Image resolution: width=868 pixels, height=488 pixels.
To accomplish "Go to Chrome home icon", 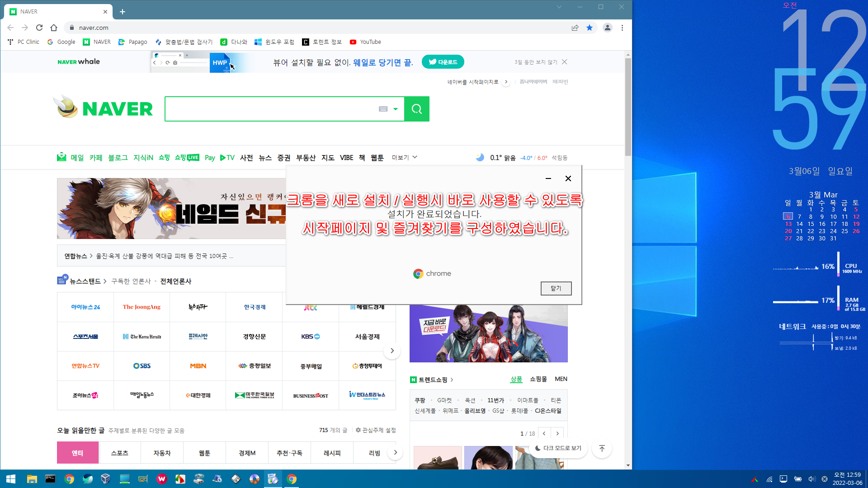I will pyautogui.click(x=54, y=28).
